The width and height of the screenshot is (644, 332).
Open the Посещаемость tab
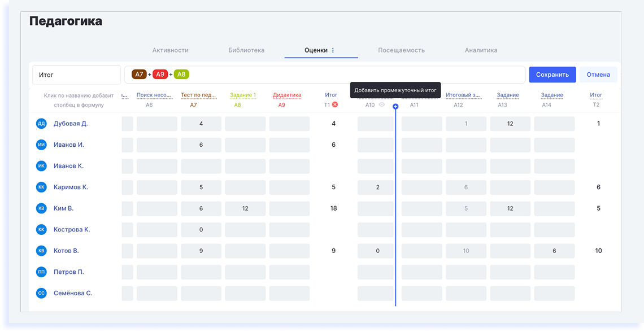[x=401, y=50]
